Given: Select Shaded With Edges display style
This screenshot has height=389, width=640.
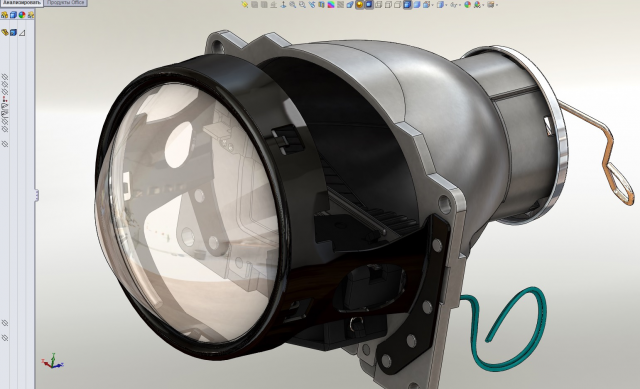Looking at the screenshot, I should (407, 5).
